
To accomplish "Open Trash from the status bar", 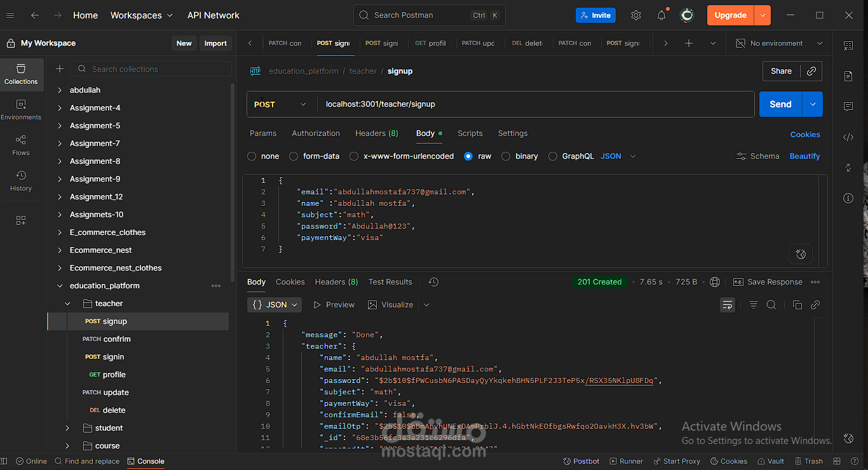I will click(808, 461).
